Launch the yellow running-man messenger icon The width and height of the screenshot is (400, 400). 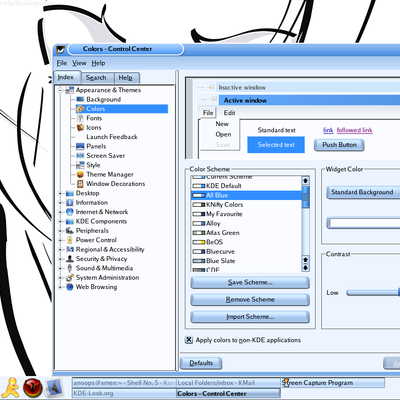pyautogui.click(x=11, y=388)
